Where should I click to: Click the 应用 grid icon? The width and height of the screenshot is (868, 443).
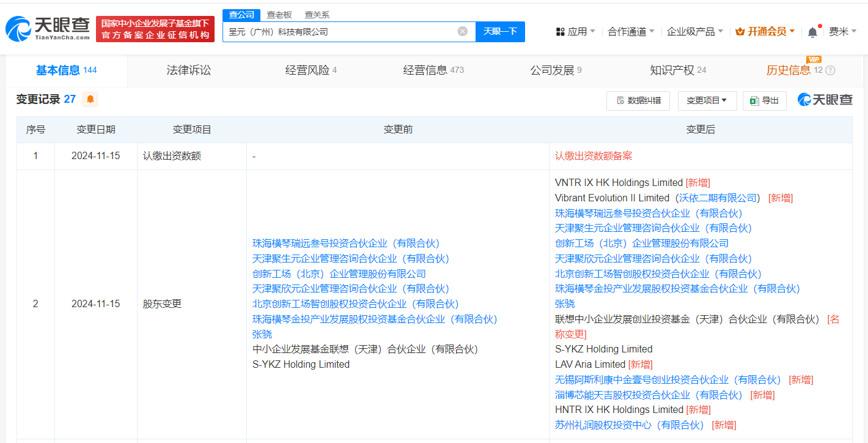560,32
